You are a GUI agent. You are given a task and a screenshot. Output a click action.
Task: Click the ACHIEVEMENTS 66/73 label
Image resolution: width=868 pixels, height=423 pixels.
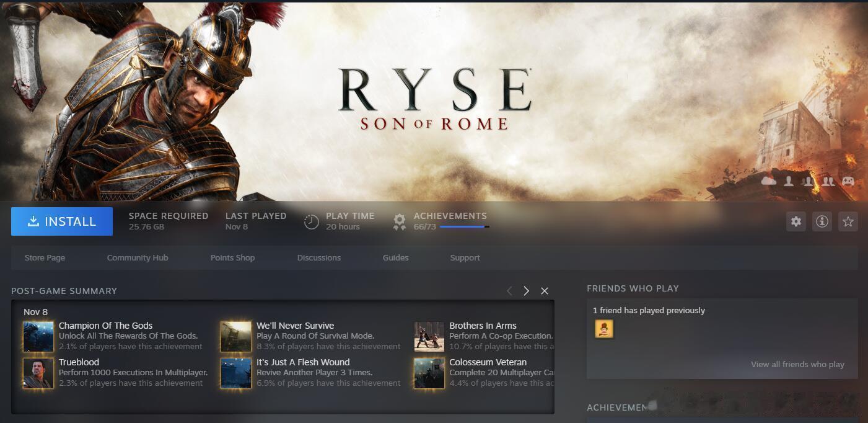450,221
